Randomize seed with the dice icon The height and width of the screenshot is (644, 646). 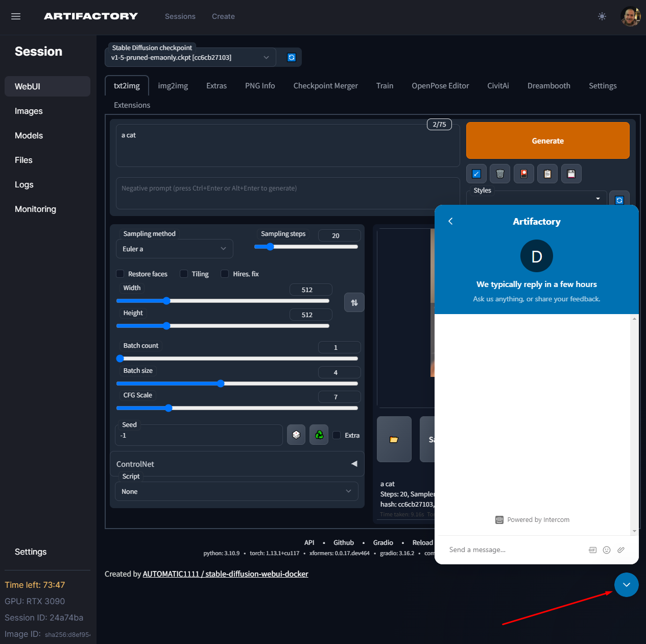click(x=296, y=435)
